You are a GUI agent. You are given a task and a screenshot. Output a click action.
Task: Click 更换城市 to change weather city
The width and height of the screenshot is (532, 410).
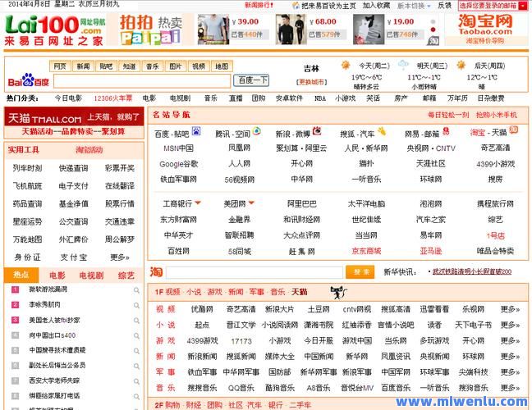[311, 82]
